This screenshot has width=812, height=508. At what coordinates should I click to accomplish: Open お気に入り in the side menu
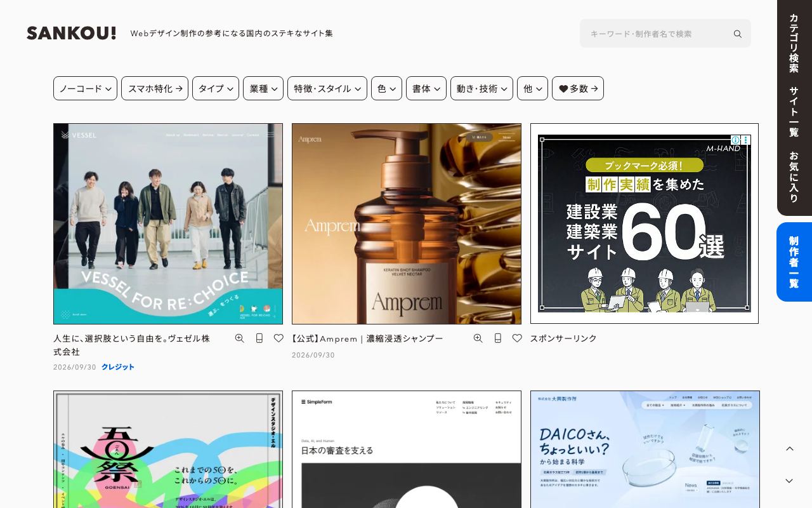tap(794, 177)
